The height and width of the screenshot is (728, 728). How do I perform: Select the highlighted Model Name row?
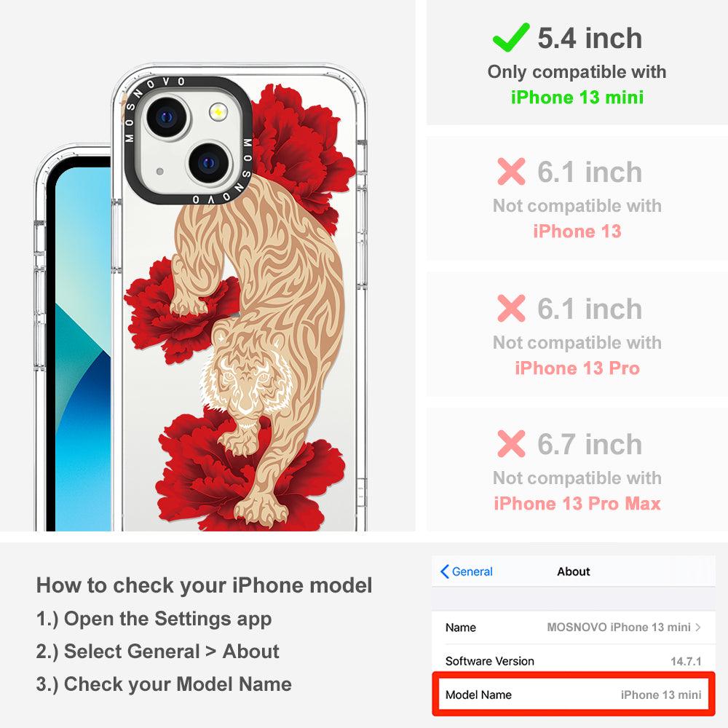(574, 695)
